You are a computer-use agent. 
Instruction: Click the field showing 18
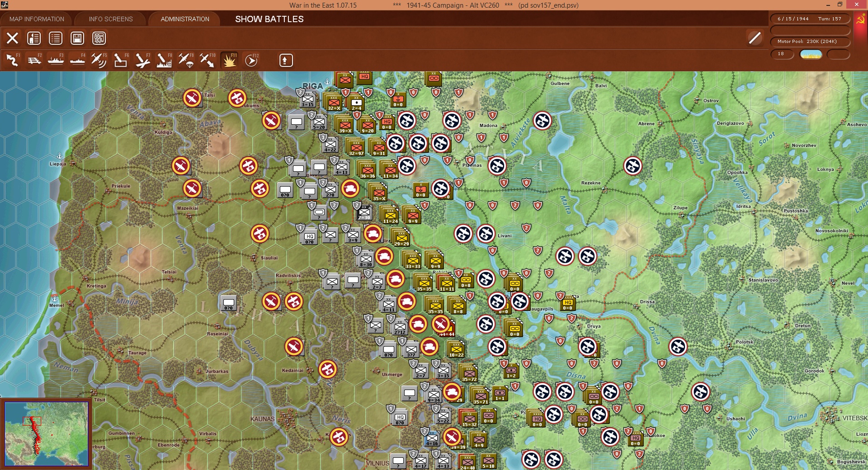click(x=782, y=54)
